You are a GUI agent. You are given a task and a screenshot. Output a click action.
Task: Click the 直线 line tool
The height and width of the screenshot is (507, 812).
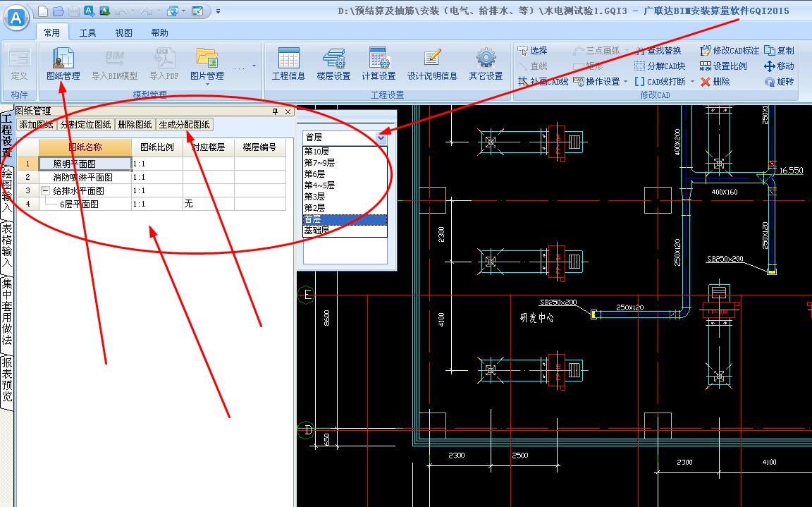point(532,66)
